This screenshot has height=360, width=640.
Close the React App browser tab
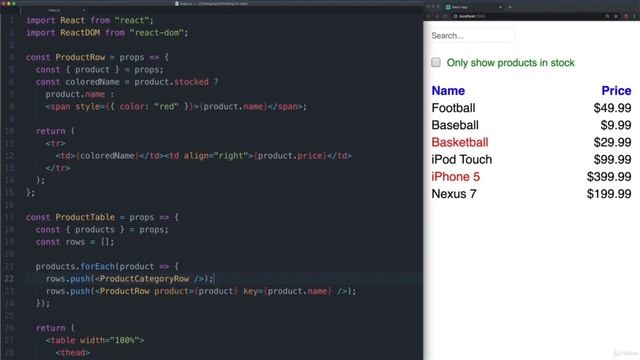500,7
